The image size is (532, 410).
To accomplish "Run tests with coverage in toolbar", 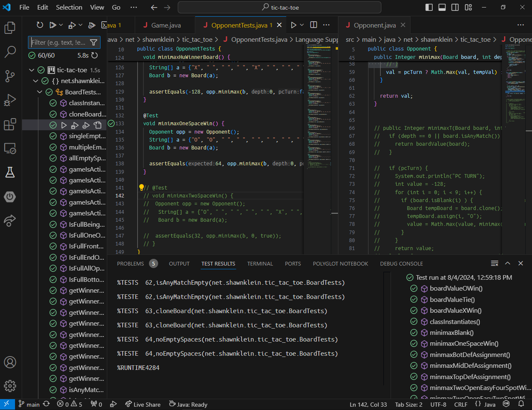I will [x=92, y=25].
